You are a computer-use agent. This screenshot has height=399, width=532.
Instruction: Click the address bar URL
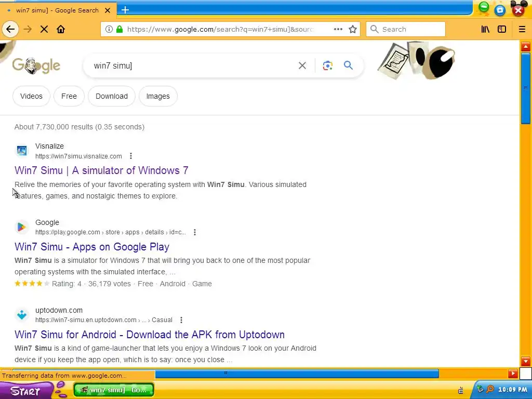[220, 29]
